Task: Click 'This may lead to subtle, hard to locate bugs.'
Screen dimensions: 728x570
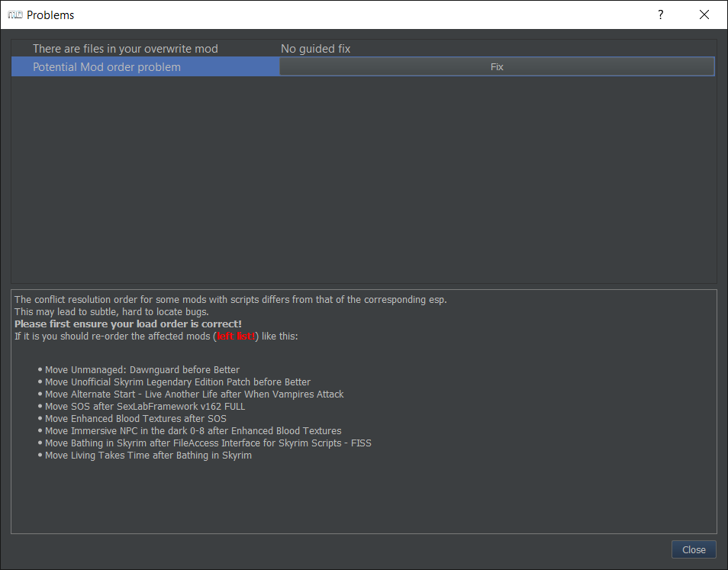Action: coord(111,311)
